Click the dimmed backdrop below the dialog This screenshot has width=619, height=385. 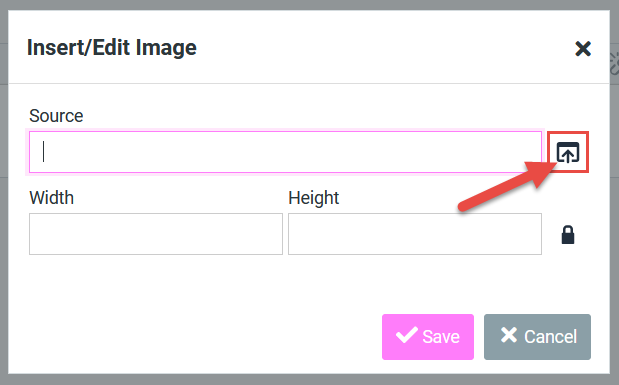click(310, 380)
